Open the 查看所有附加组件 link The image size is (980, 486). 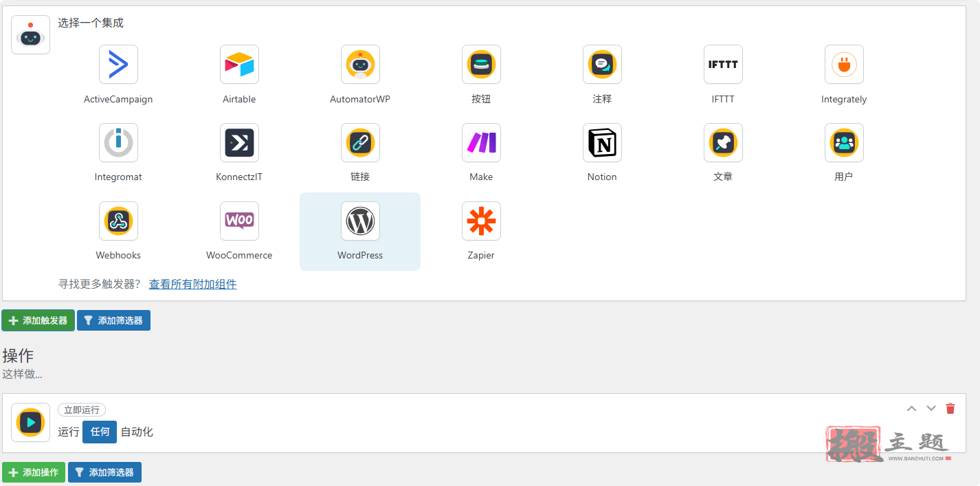[x=192, y=284]
